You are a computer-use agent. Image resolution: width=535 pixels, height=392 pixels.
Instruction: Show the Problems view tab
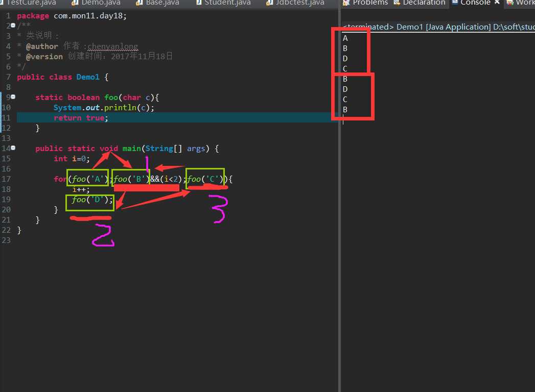[x=365, y=3]
